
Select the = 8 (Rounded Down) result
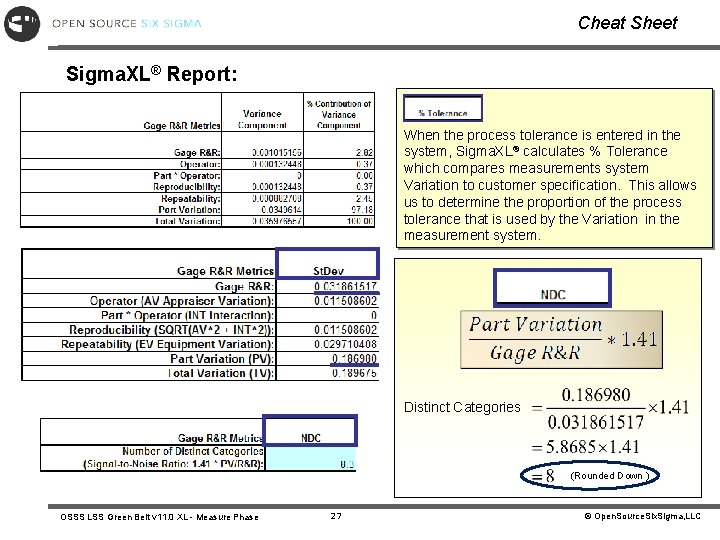coord(590,475)
